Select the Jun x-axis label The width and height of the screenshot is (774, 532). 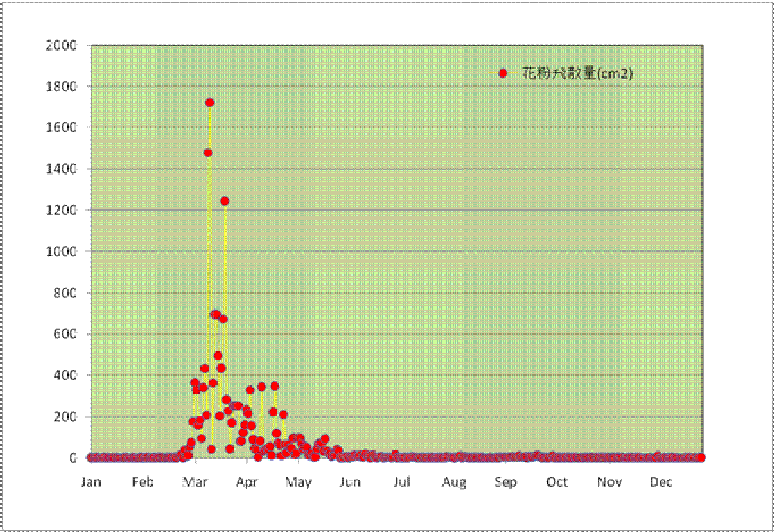[350, 481]
